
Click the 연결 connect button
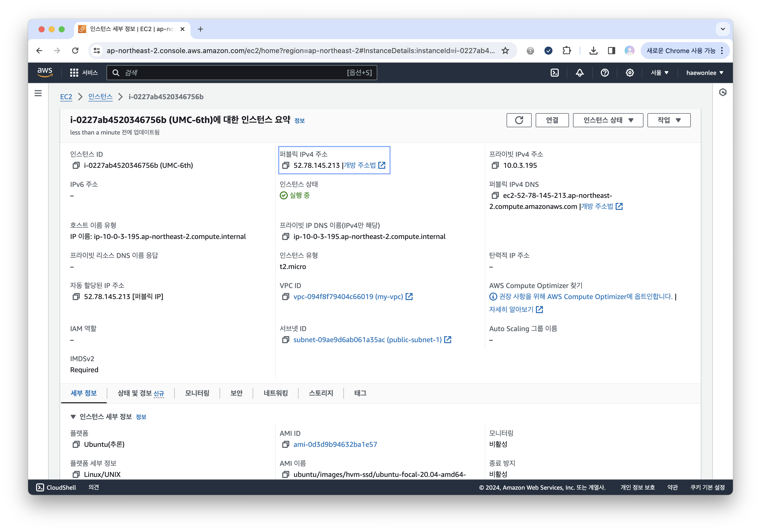(552, 120)
